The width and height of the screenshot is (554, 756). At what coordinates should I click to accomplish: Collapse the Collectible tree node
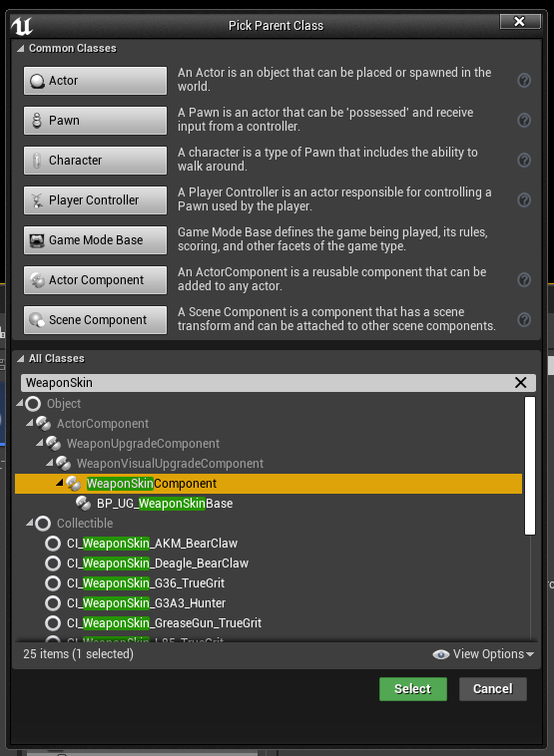click(30, 523)
